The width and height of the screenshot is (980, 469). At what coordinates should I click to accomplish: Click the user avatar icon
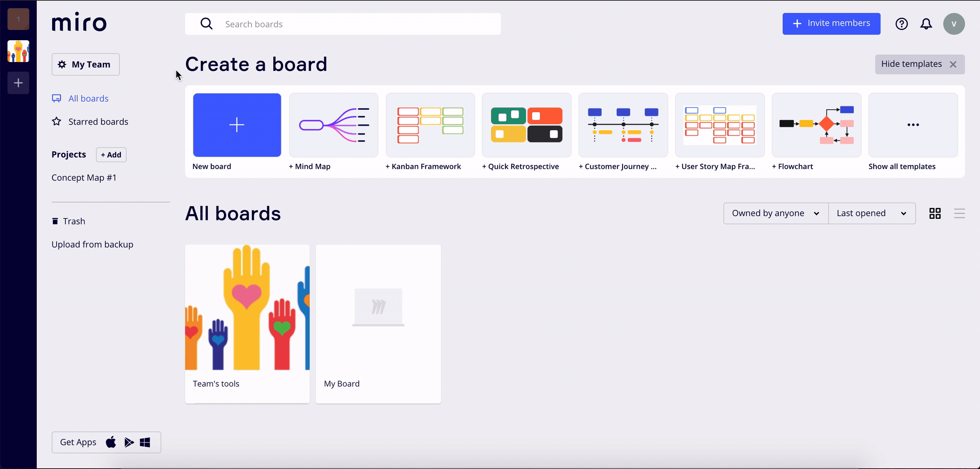[954, 24]
